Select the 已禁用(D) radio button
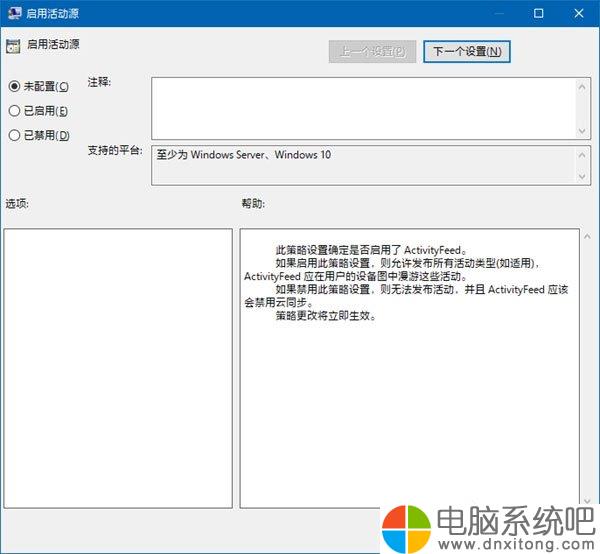600x554 pixels. tap(14, 135)
